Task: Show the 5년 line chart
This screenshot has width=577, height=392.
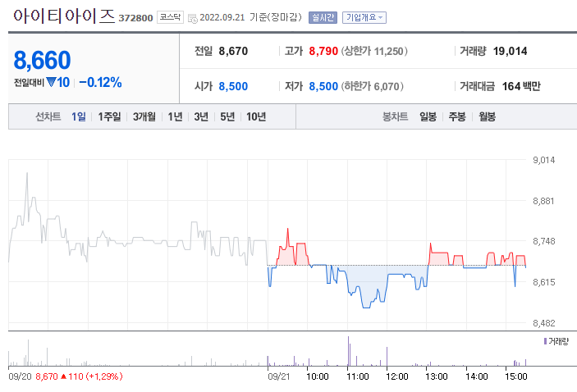Action: pos(227,116)
